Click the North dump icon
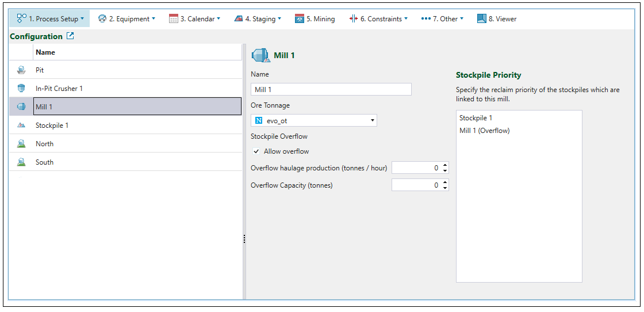The width and height of the screenshot is (644, 312). pyautogui.click(x=21, y=144)
